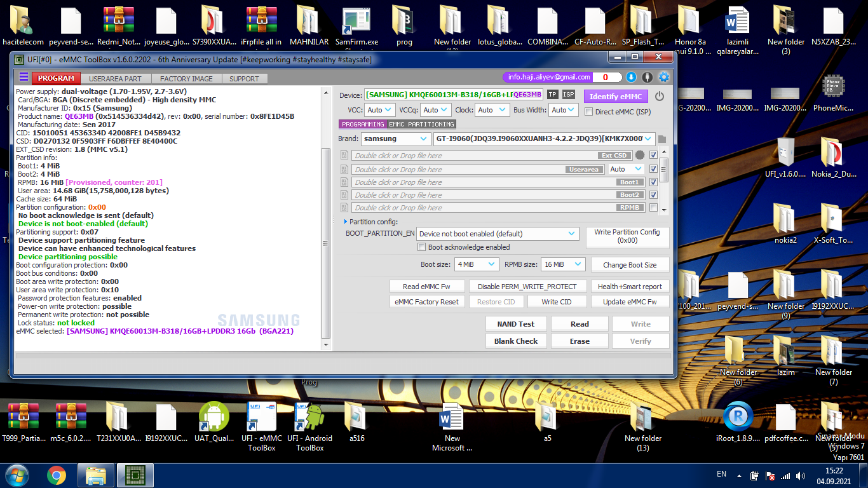Open the BOOT_PARTITION_EN dropdown

point(498,234)
